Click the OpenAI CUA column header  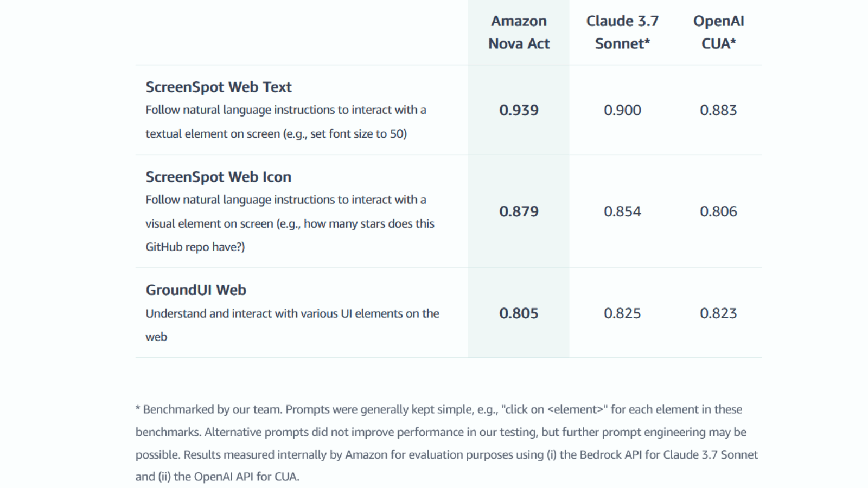(x=718, y=33)
